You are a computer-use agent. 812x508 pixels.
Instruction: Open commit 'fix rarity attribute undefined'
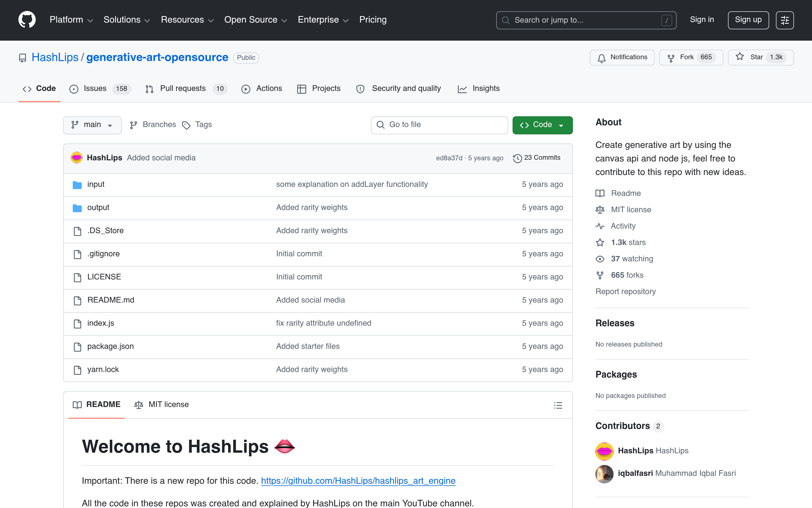tap(323, 323)
